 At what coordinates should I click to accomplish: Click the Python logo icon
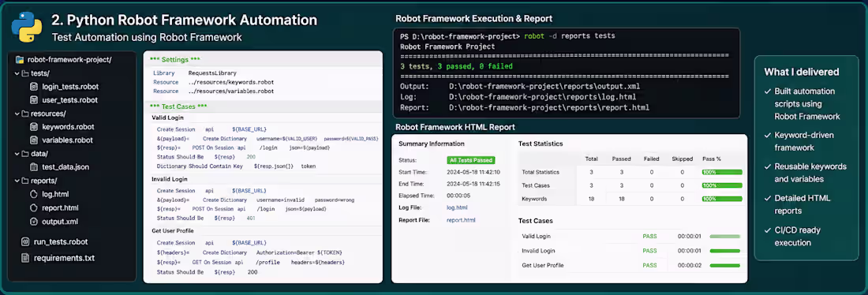27,28
